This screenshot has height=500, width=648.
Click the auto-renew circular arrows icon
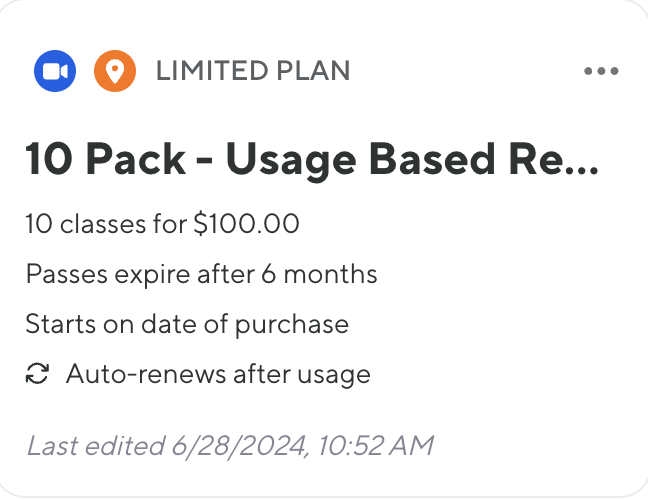[37, 375]
